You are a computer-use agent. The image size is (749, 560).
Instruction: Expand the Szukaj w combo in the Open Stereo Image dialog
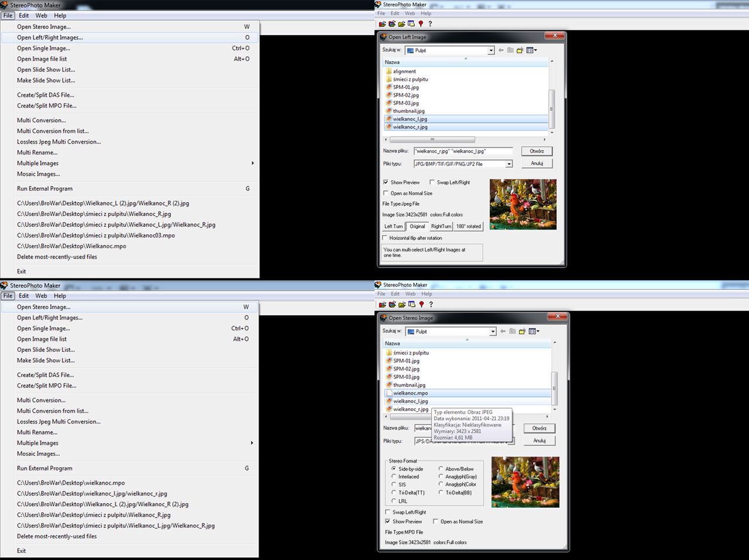tap(493, 332)
